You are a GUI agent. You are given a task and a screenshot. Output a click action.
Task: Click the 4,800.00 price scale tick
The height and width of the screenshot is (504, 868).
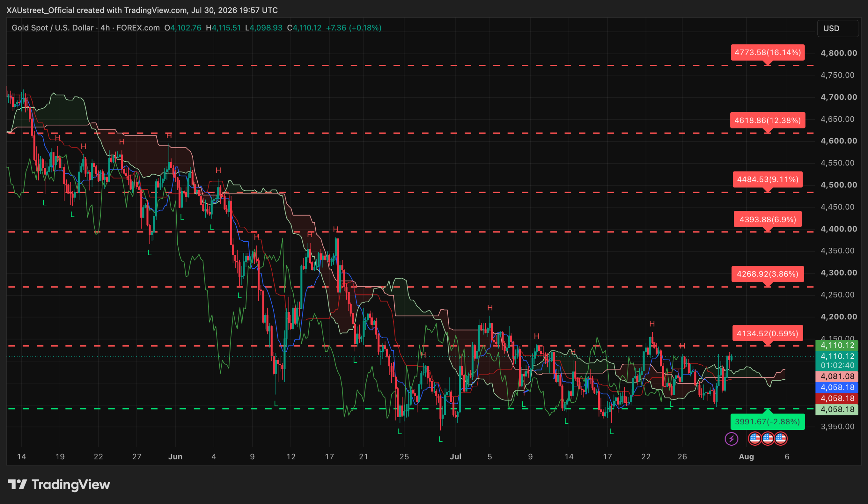point(839,53)
